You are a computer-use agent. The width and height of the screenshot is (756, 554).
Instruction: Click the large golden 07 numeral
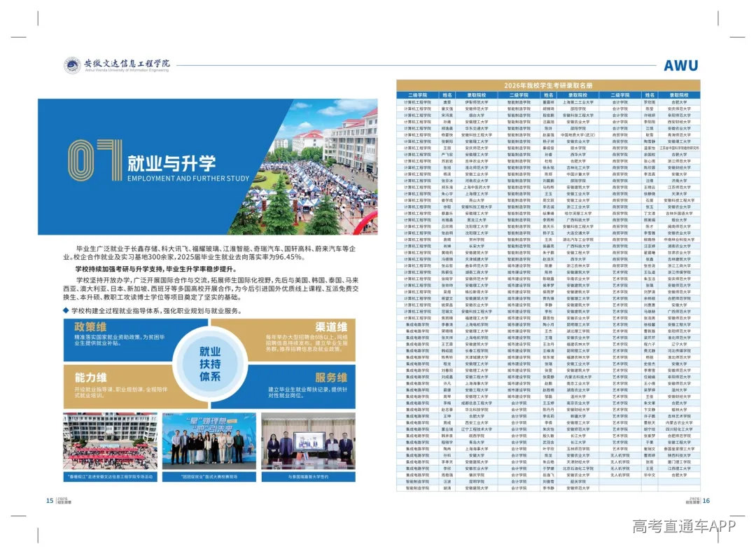(95, 160)
